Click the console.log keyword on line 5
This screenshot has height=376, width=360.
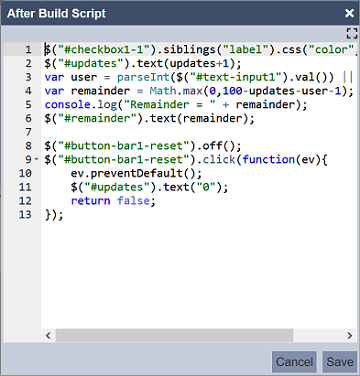point(81,105)
